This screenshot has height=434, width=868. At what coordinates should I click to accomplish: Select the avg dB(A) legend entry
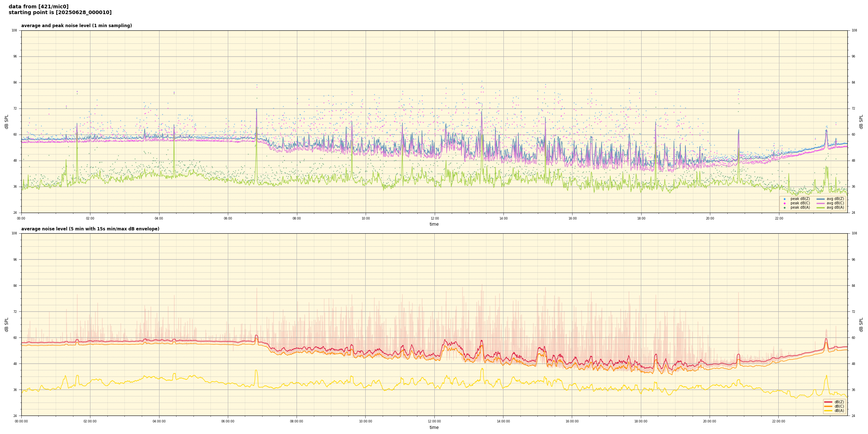(821, 208)
